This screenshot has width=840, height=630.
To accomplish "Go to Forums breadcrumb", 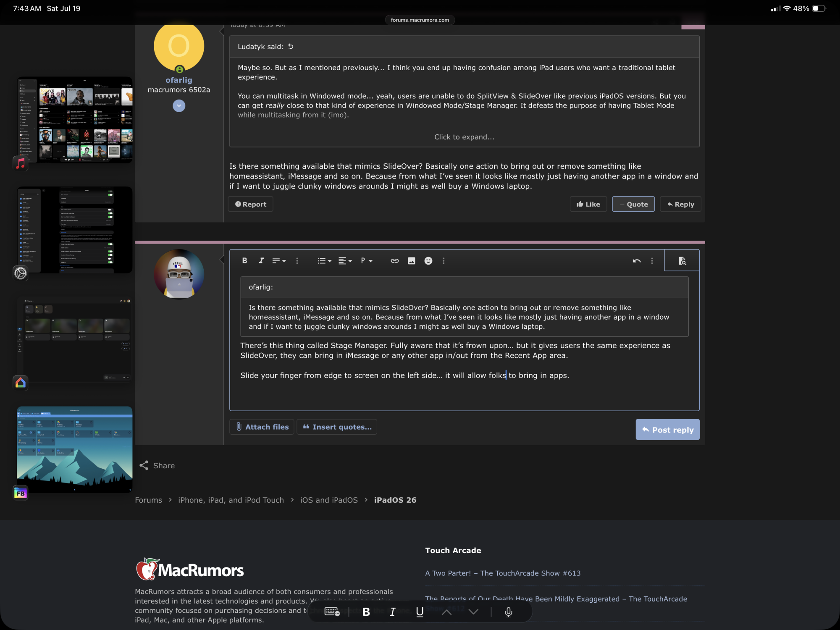I will (148, 500).
